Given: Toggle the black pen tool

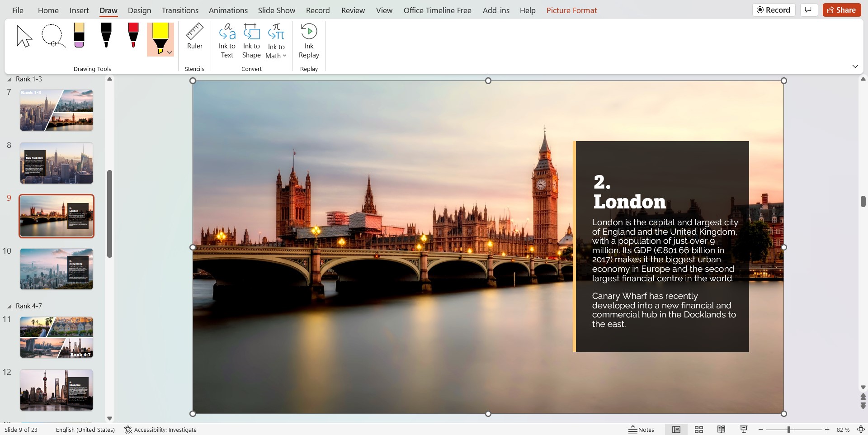Looking at the screenshot, I should pos(106,36).
